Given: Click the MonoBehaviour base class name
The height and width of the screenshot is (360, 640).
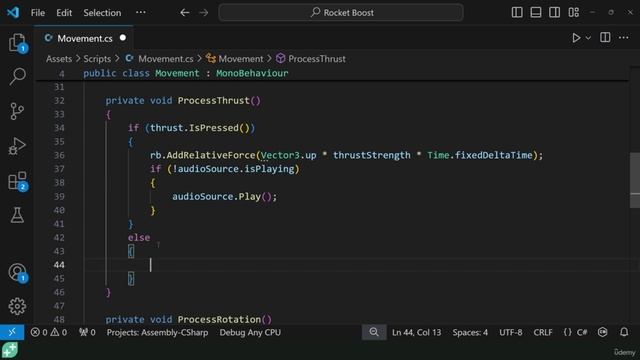Looking at the screenshot, I should (252, 73).
